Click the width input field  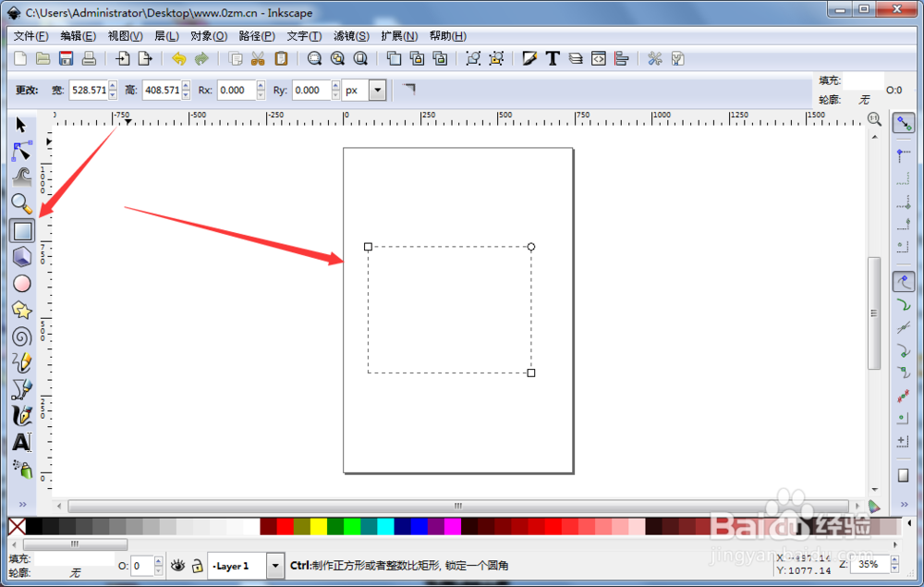click(89, 91)
